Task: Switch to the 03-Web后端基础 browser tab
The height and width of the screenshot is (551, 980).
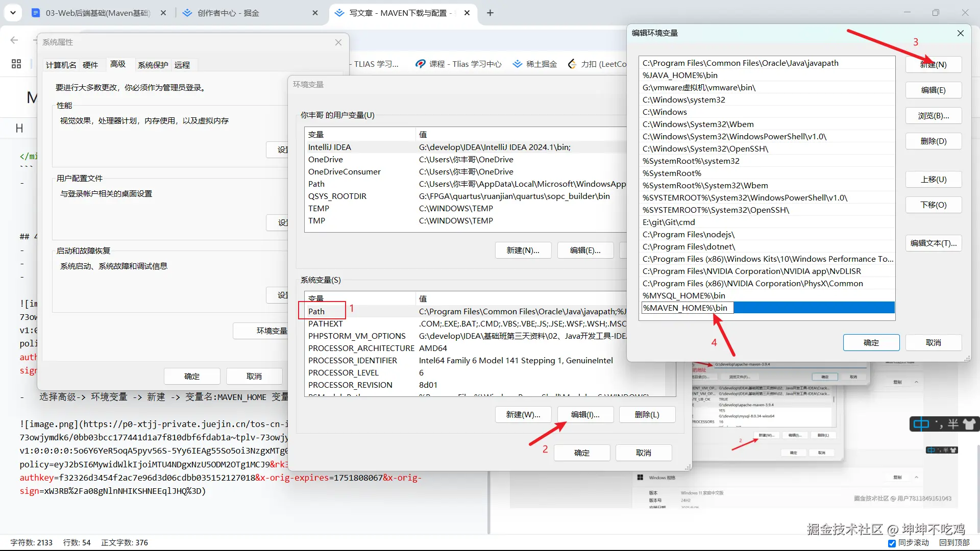Action: click(x=97, y=13)
